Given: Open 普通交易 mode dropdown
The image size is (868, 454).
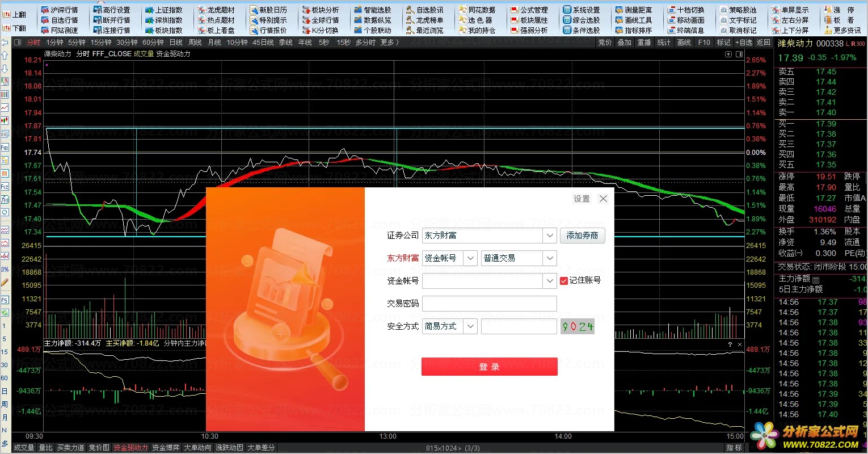Looking at the screenshot, I should 549,258.
